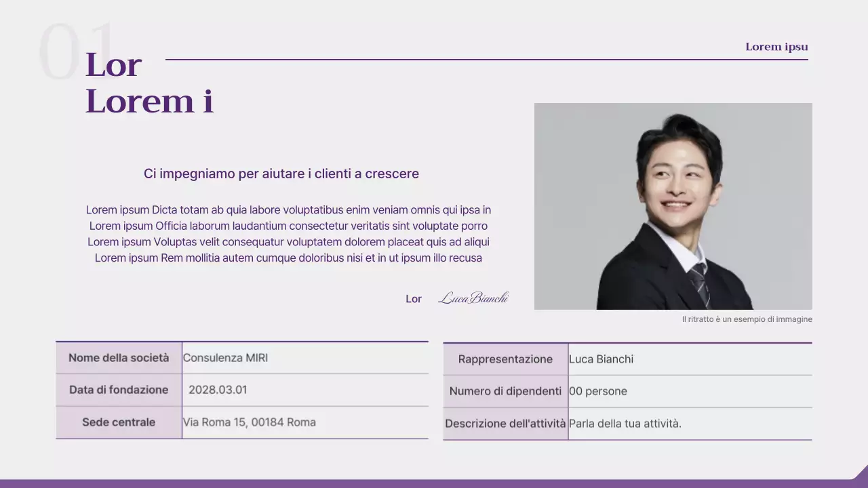Select the Luca Bianchi handwritten signature
The image size is (868, 488).
click(x=473, y=298)
